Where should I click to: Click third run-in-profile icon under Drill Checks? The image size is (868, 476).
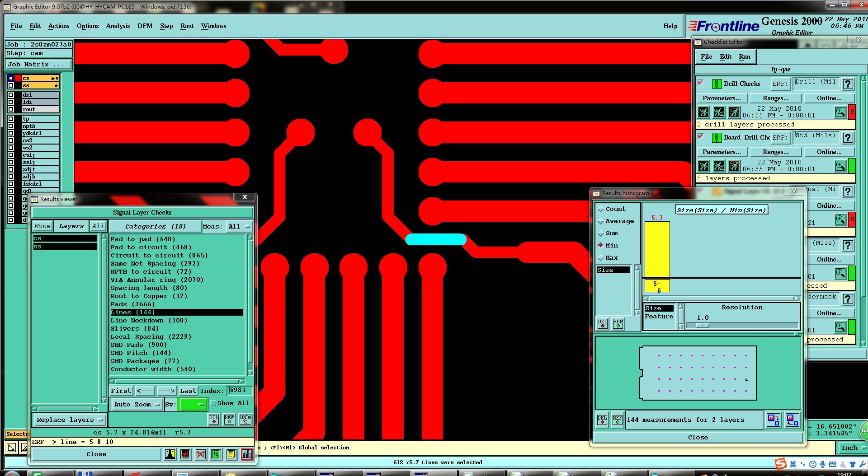pos(734,112)
